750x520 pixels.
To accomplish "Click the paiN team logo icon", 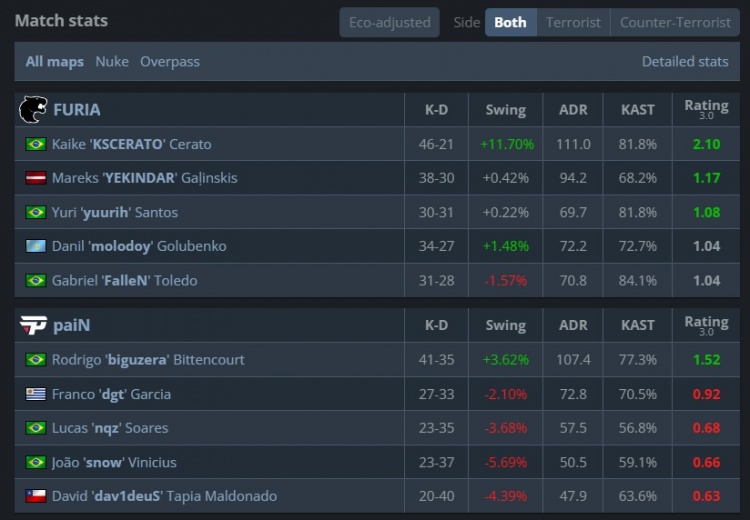I will point(33,325).
